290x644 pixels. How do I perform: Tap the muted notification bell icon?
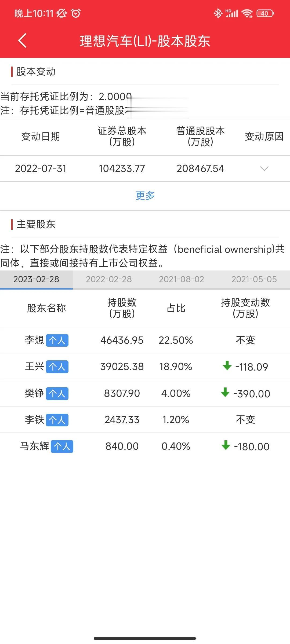[x=61, y=13]
